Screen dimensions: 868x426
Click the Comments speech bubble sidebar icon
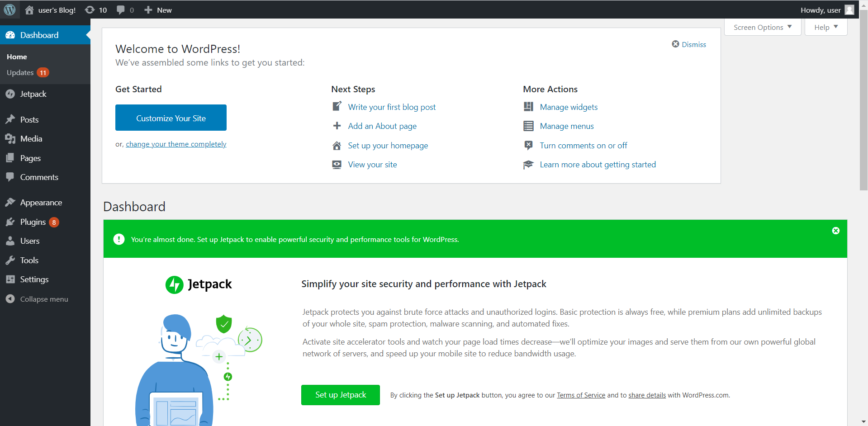coord(10,177)
